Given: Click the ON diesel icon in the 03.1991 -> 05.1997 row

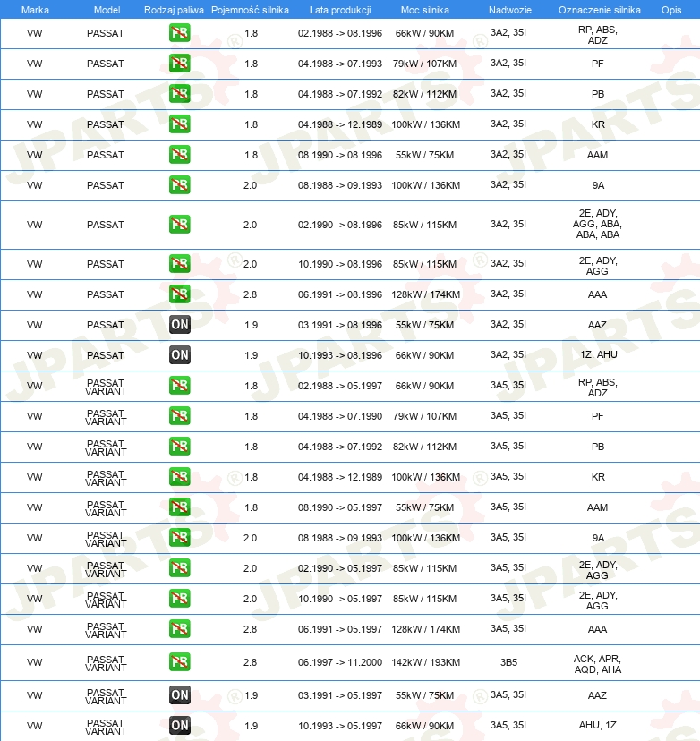Looking at the screenshot, I should pos(180,695).
